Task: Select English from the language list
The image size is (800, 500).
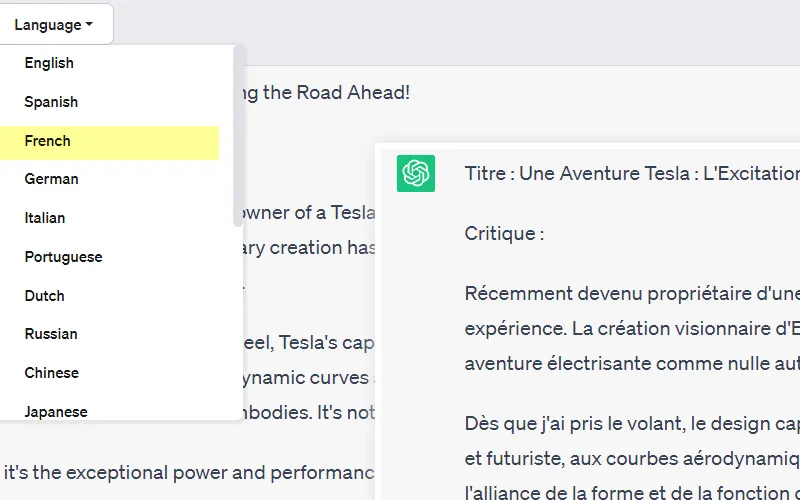Action: click(49, 63)
